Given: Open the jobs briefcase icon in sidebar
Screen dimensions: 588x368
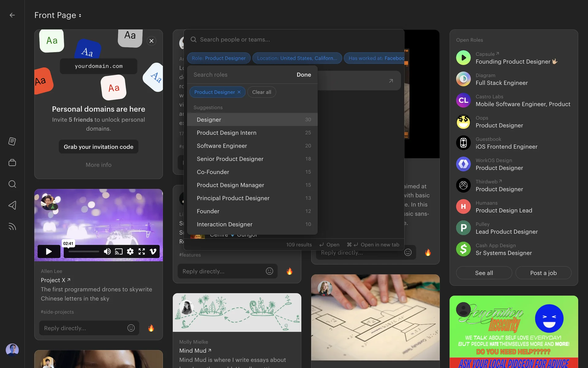Looking at the screenshot, I should click(12, 163).
